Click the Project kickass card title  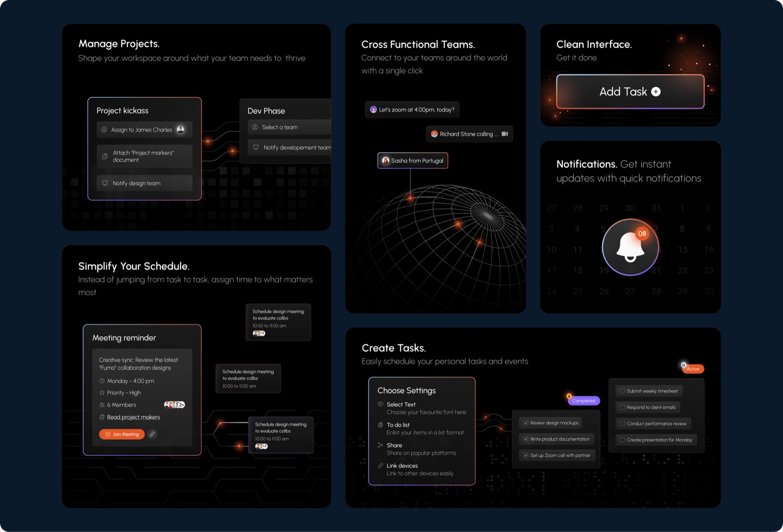(x=122, y=111)
